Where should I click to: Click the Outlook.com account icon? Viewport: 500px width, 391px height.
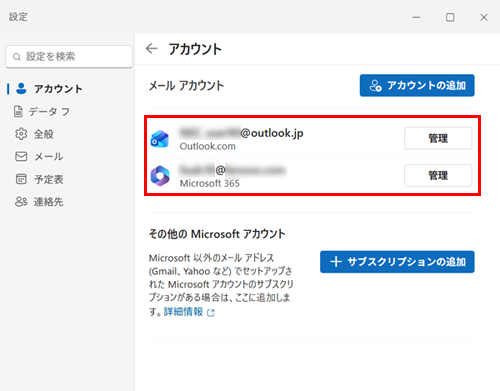click(x=160, y=139)
